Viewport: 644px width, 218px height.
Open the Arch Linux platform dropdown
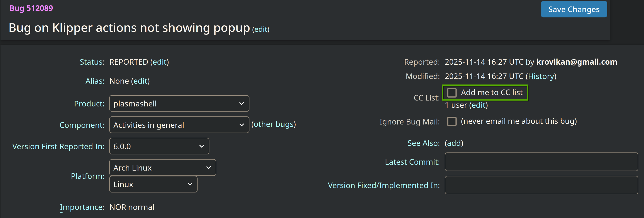[x=163, y=168]
